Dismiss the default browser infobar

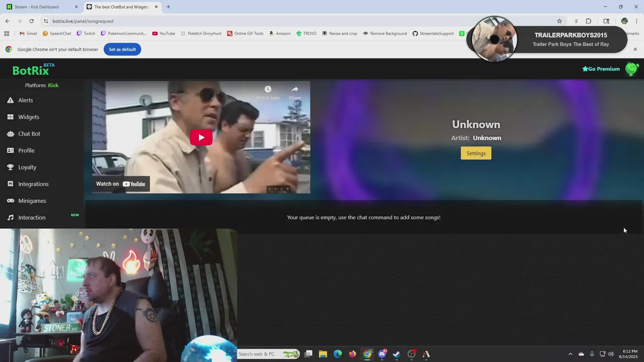[635, 49]
